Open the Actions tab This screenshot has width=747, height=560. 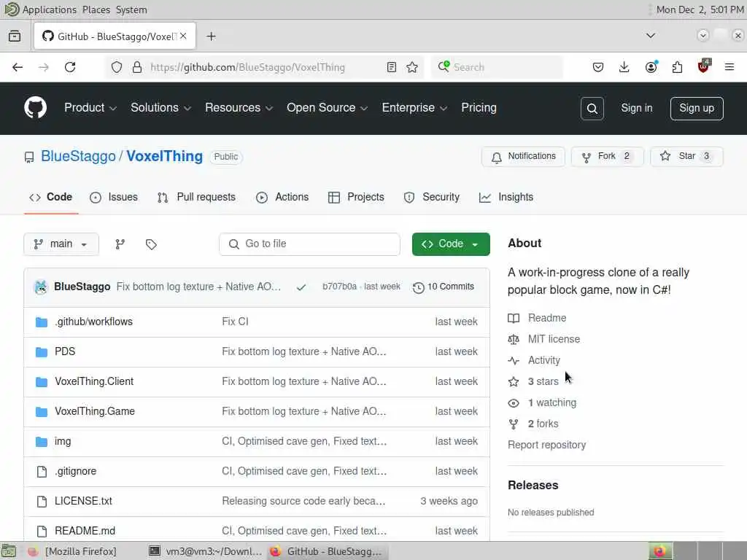tap(282, 197)
